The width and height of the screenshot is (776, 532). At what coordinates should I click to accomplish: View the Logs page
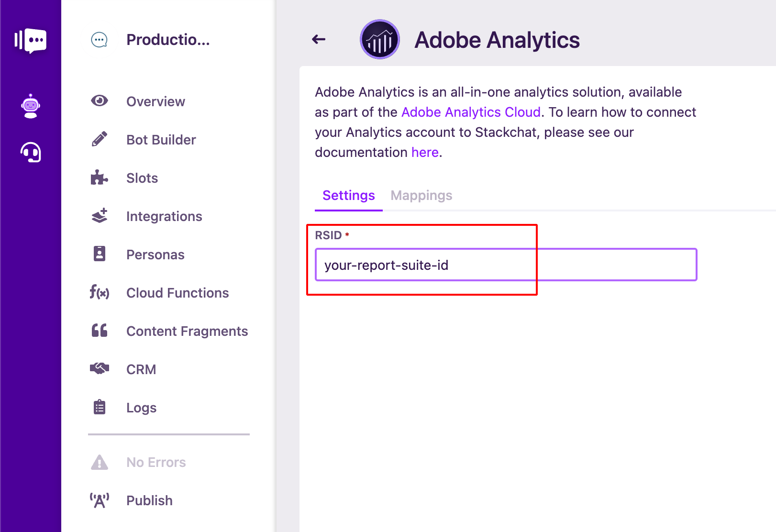pos(142,408)
